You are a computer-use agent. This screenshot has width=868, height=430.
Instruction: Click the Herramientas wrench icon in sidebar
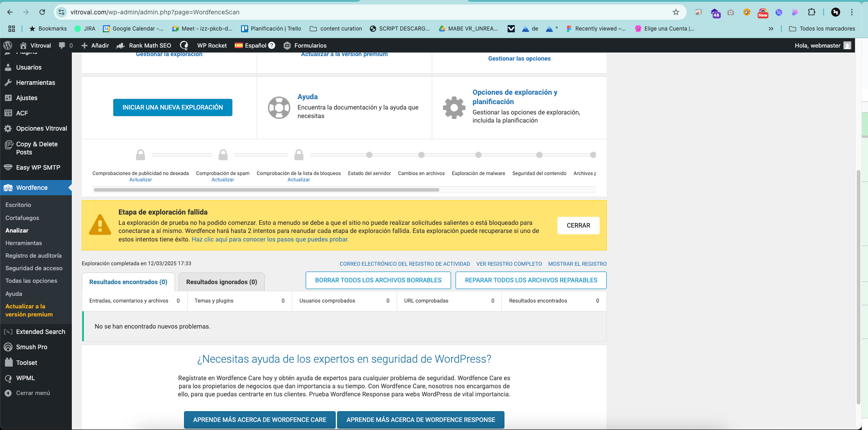click(8, 83)
